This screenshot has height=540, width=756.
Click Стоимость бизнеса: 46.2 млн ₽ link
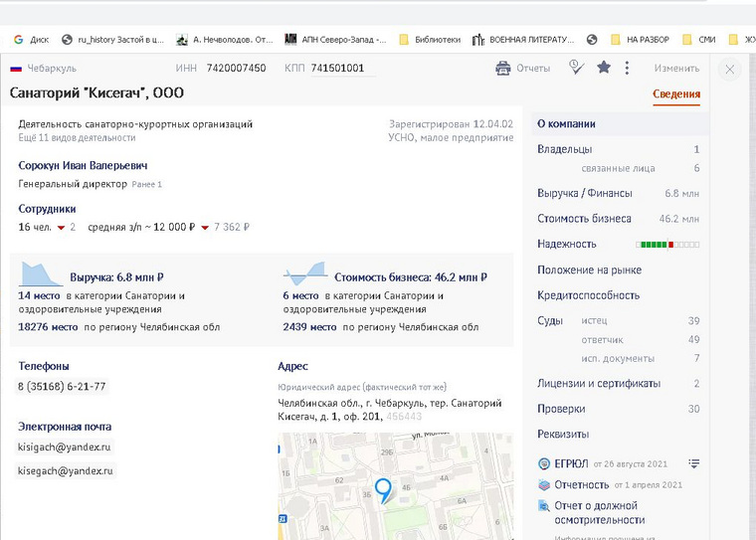[411, 277]
